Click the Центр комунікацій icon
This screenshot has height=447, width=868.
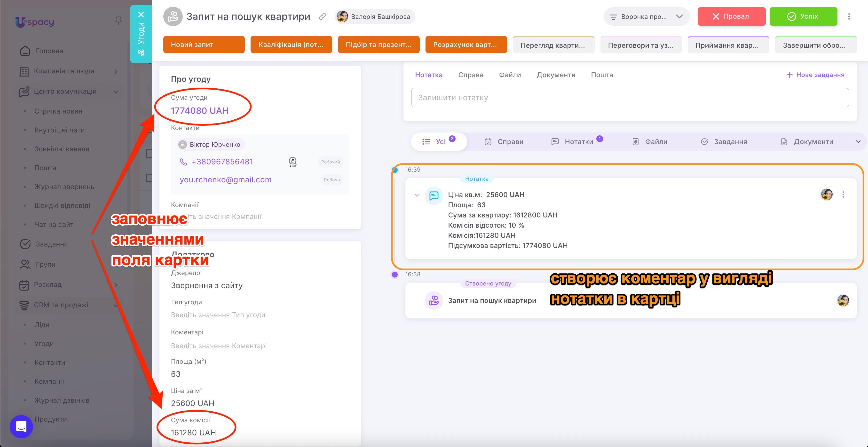tap(24, 92)
